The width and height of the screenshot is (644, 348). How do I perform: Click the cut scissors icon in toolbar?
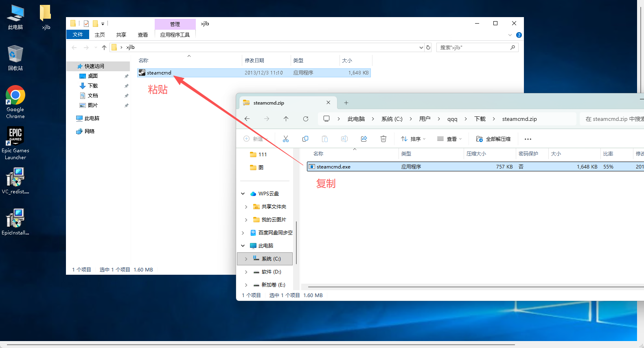pyautogui.click(x=286, y=139)
